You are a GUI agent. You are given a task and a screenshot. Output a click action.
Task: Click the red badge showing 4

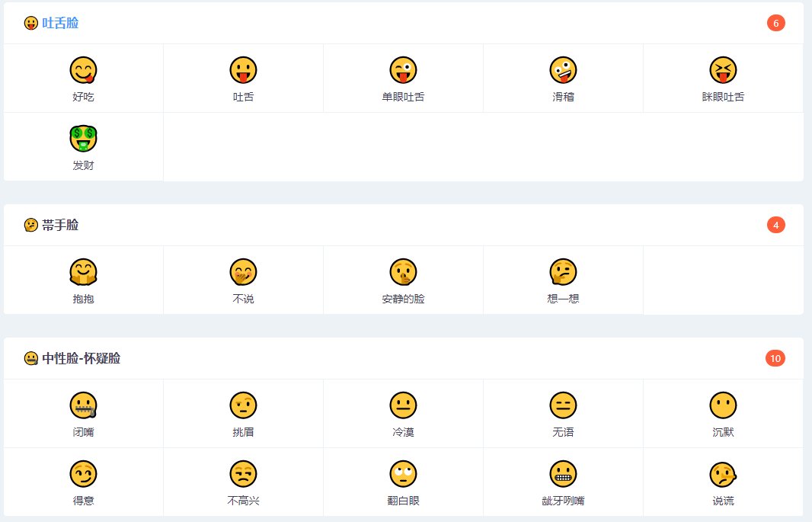tap(776, 225)
